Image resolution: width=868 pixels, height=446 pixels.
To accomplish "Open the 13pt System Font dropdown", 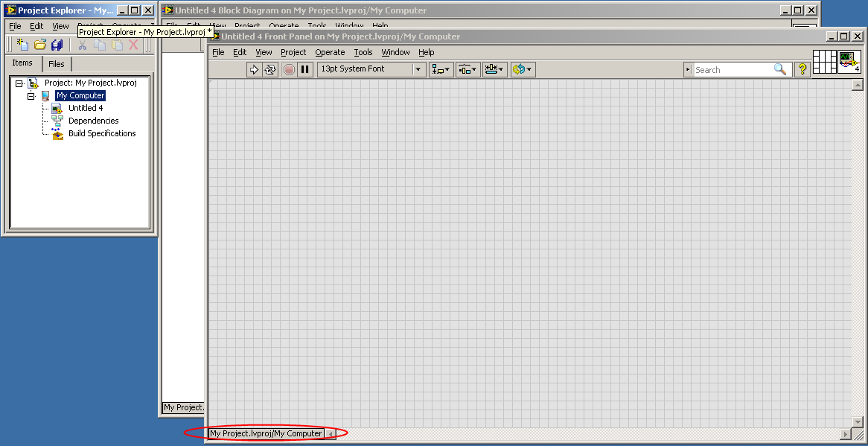I will coord(371,69).
